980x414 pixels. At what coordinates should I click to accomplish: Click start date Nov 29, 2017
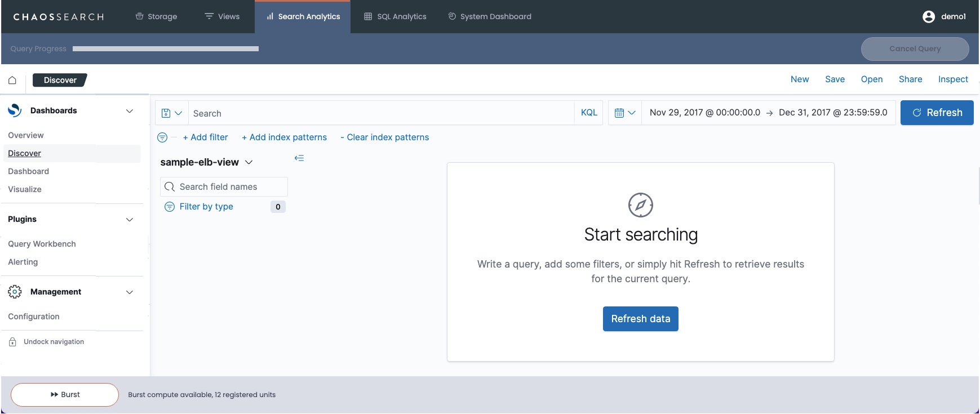point(705,113)
